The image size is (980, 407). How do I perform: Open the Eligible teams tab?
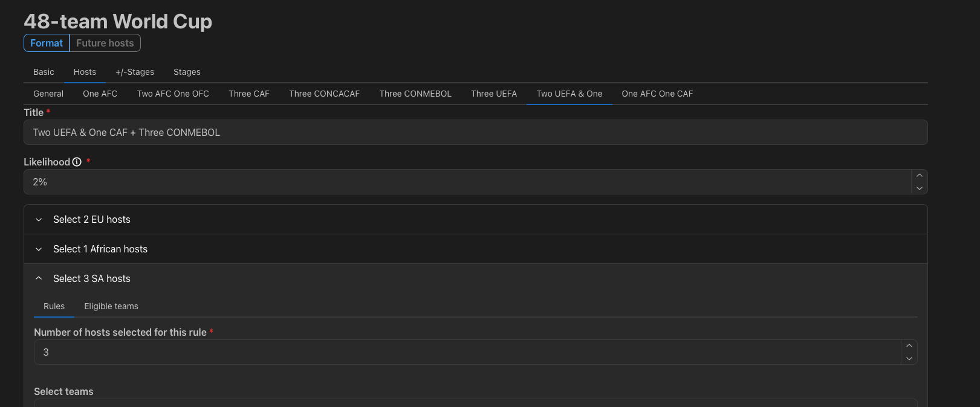[x=111, y=306]
